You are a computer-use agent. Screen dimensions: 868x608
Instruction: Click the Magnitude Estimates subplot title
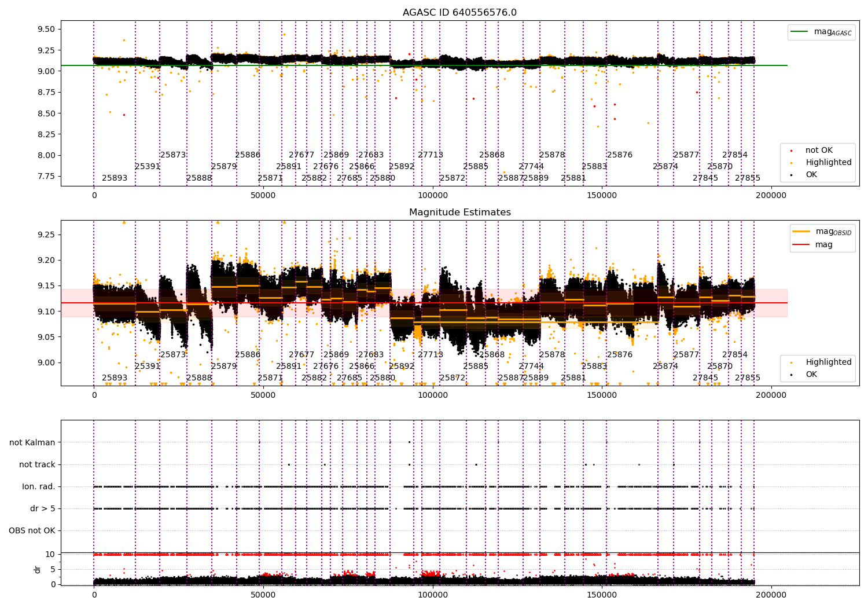(460, 213)
